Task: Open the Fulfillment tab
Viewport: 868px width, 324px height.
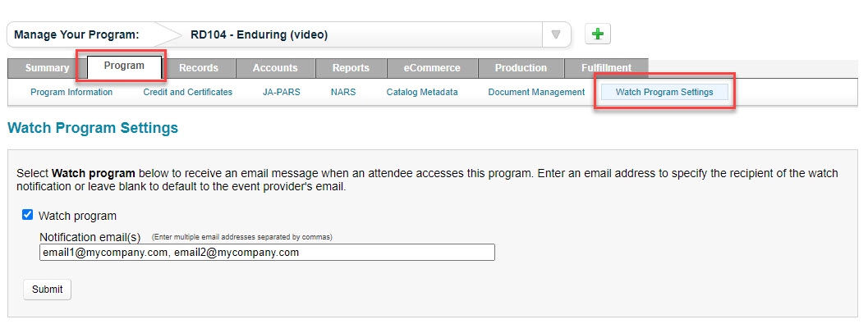Action: (x=606, y=68)
